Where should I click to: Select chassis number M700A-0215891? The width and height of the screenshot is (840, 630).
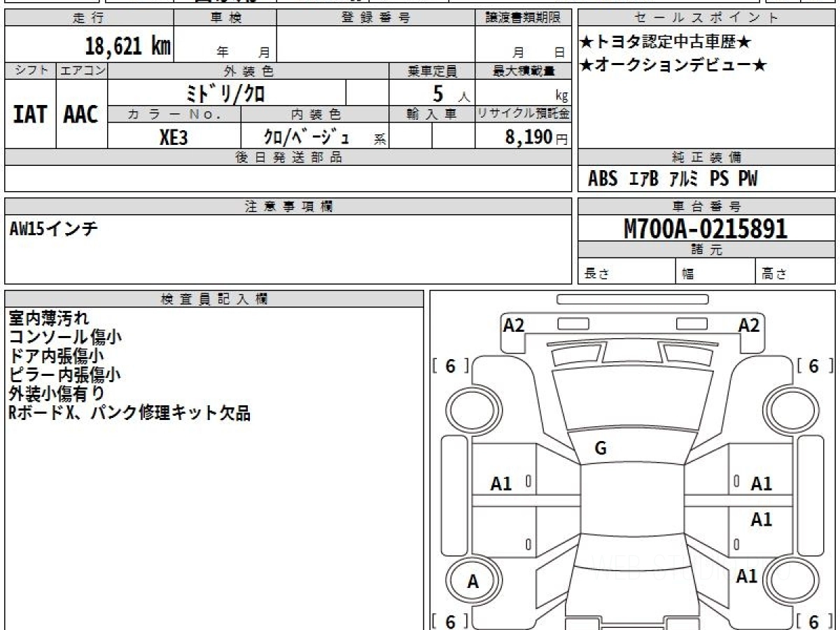click(706, 228)
